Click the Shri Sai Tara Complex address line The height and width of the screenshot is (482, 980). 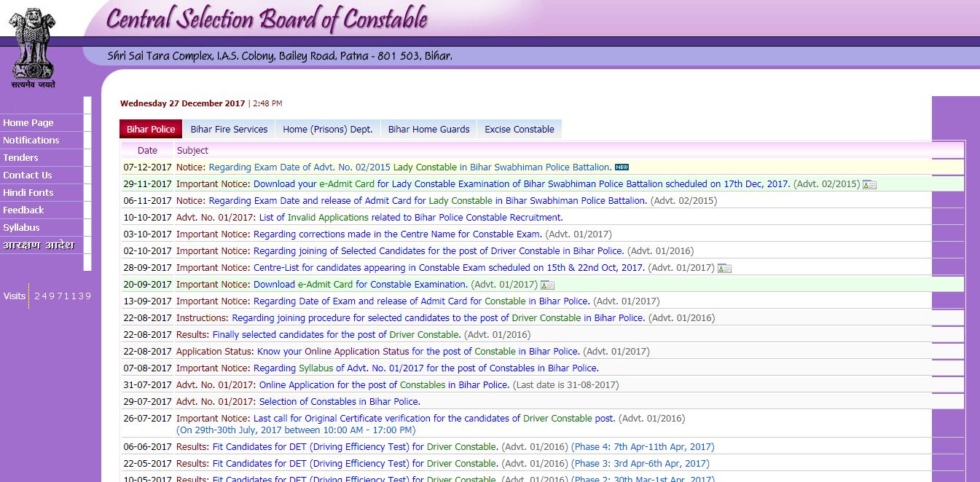[x=280, y=56]
